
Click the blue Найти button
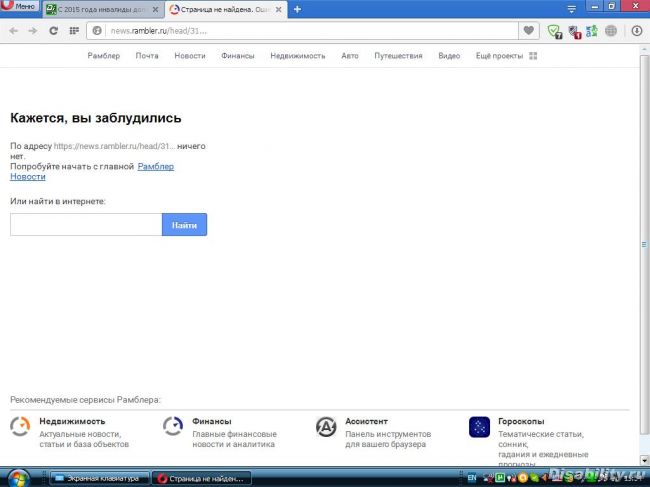pyautogui.click(x=184, y=225)
